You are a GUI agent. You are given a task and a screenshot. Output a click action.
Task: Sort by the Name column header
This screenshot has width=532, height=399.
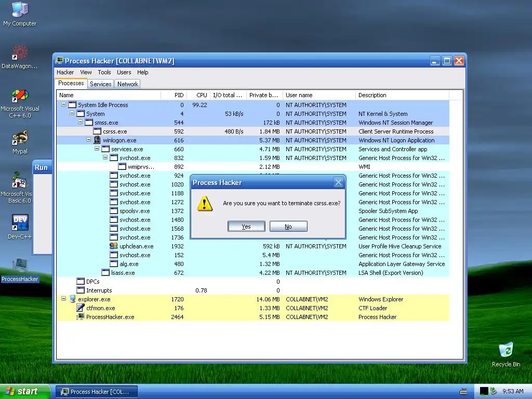tap(108, 95)
